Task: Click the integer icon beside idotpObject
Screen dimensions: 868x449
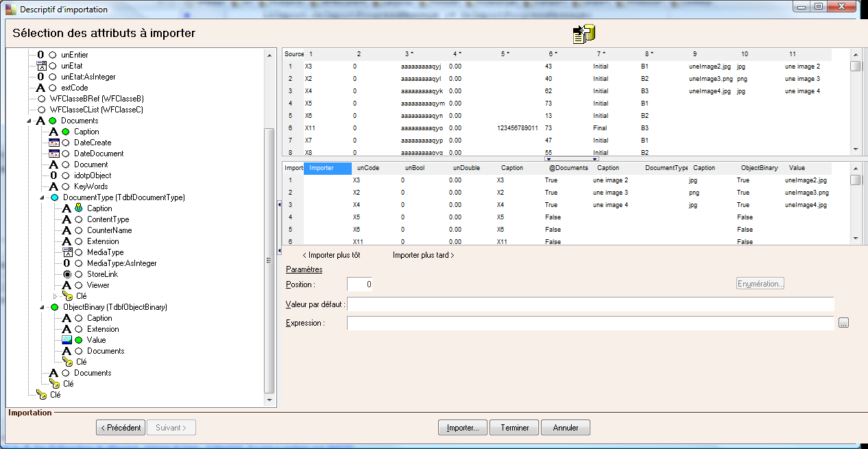Action: coord(53,175)
